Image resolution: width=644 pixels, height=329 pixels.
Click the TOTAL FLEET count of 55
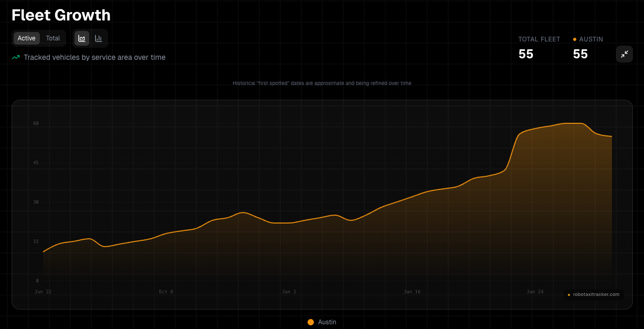coord(526,54)
